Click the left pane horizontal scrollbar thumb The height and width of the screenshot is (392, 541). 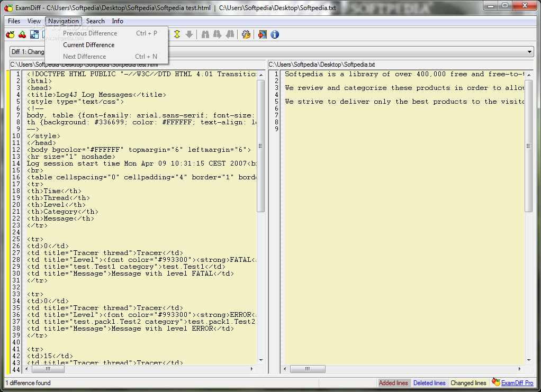click(x=48, y=369)
